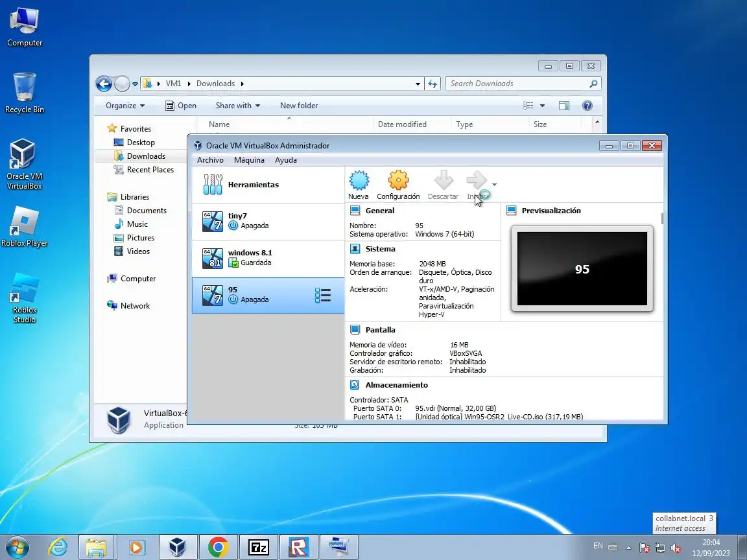Viewport: 747px width, 560px height.
Task: Open the Máquina menu
Action: (x=249, y=160)
